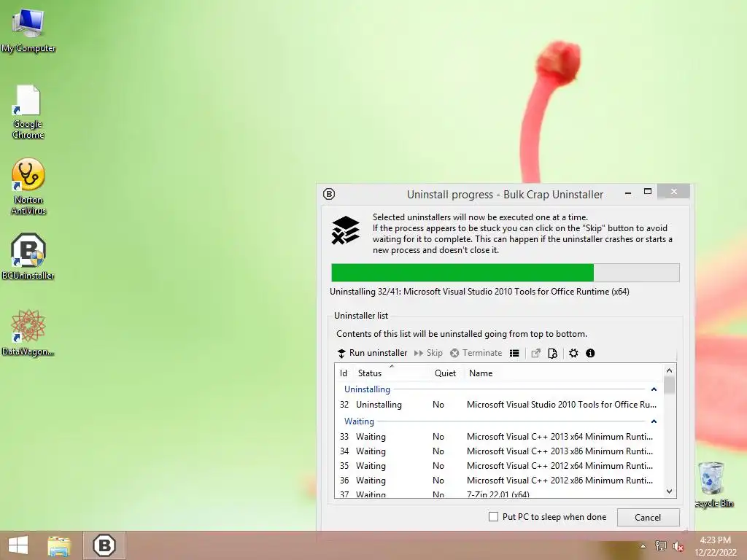This screenshot has width=747, height=560.
Task: Click the BCUninstaller taskbar button
Action: (104, 545)
